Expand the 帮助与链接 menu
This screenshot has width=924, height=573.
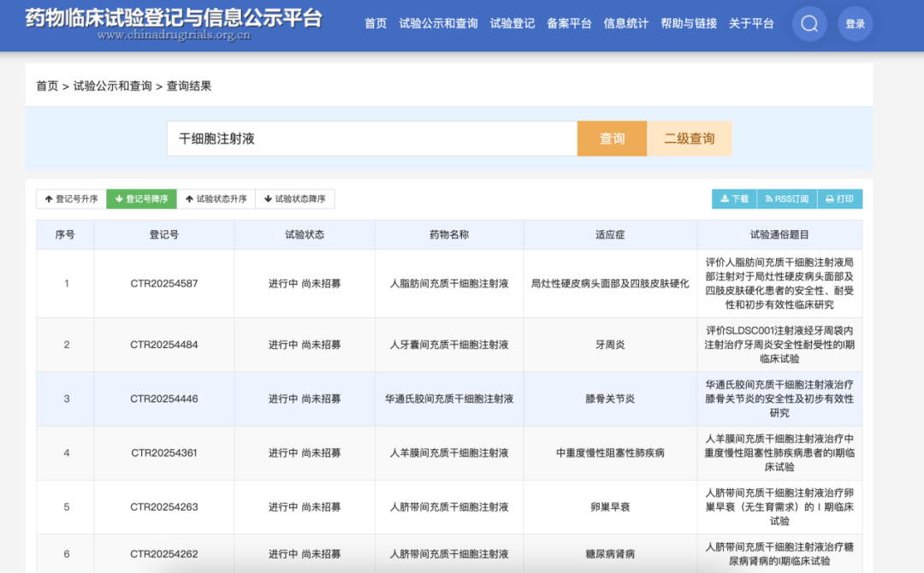tap(688, 24)
